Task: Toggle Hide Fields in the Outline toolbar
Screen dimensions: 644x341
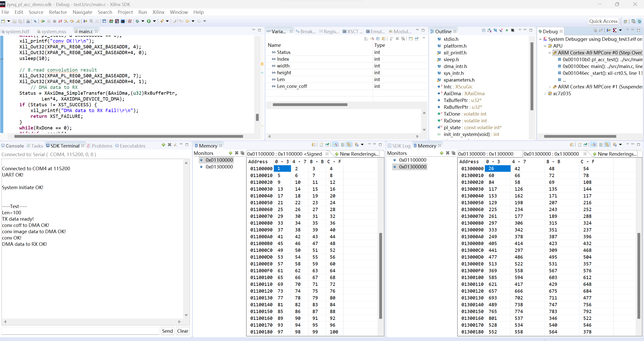Action: [x=495, y=30]
